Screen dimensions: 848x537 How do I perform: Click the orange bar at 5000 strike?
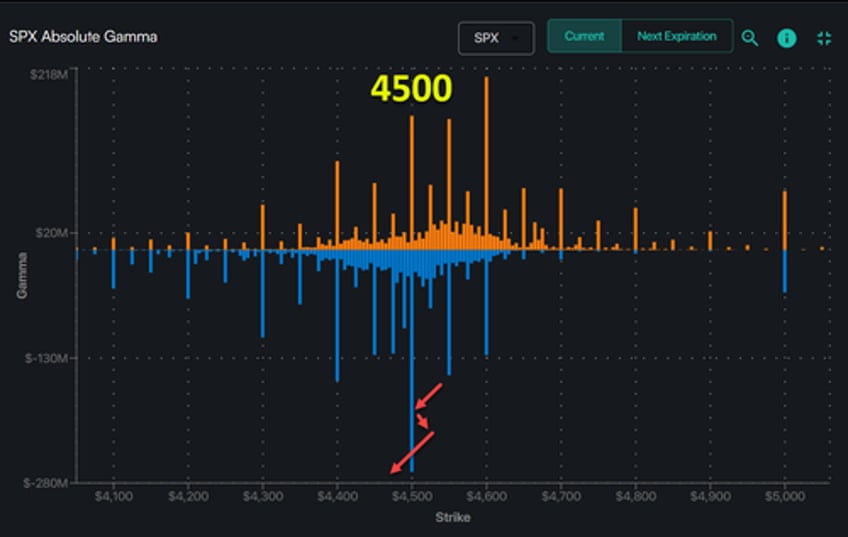click(785, 220)
